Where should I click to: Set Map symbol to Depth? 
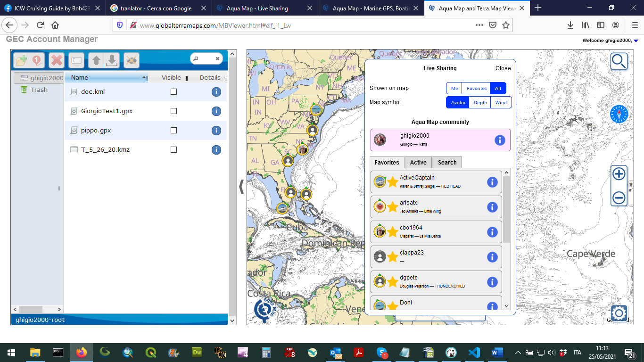click(x=480, y=102)
